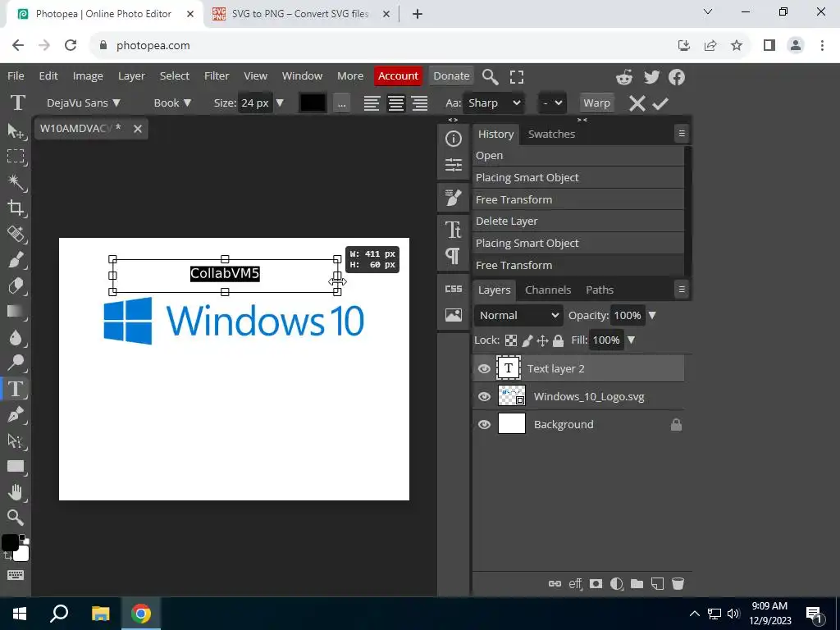
Task: Toggle lock all padlock icon
Action: (x=558, y=340)
